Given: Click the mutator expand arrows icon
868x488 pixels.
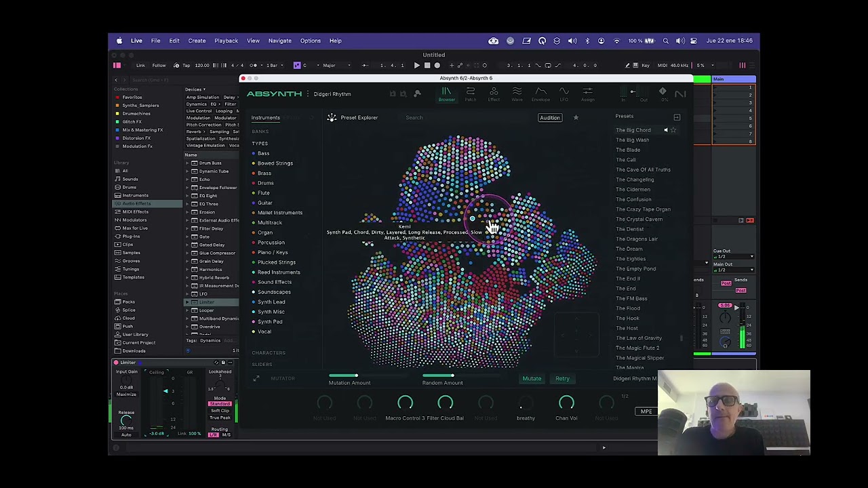Looking at the screenshot, I should click(x=256, y=378).
